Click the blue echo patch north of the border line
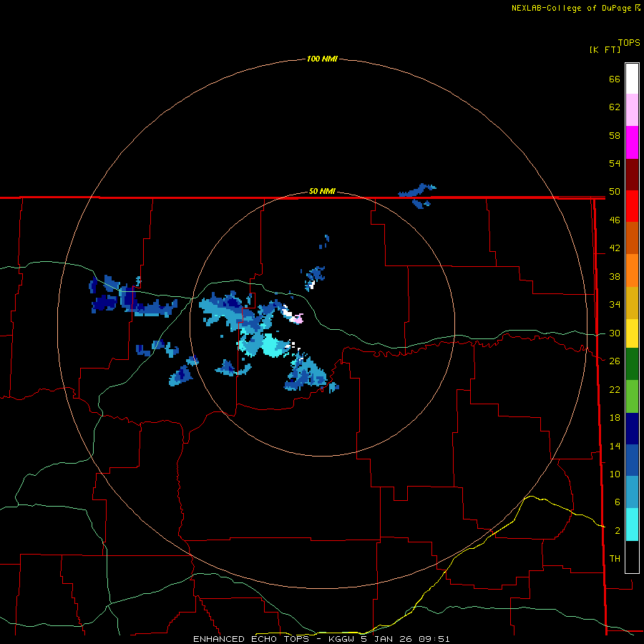Screen dimensions: 644x644 pyautogui.click(x=416, y=190)
